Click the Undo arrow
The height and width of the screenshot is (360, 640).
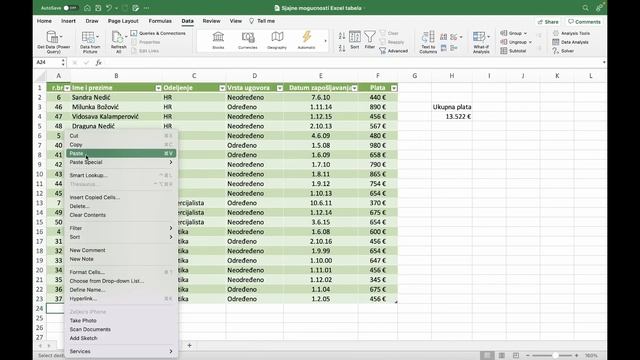[109, 8]
